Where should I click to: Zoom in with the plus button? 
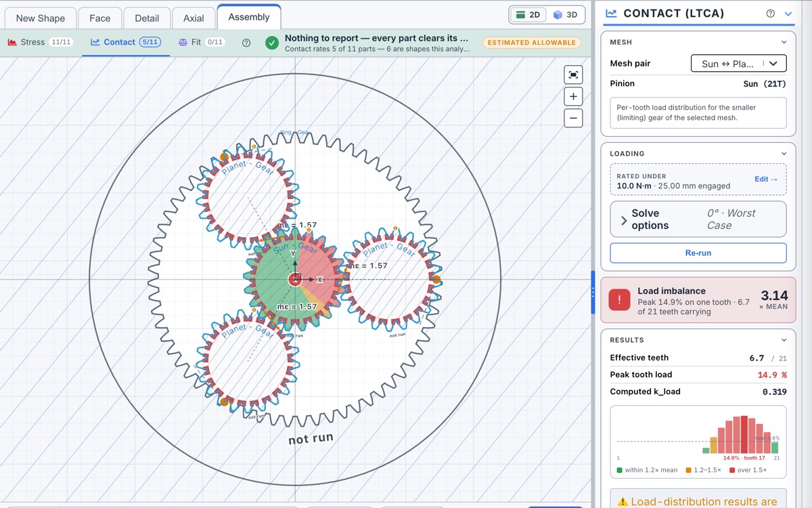tap(573, 96)
